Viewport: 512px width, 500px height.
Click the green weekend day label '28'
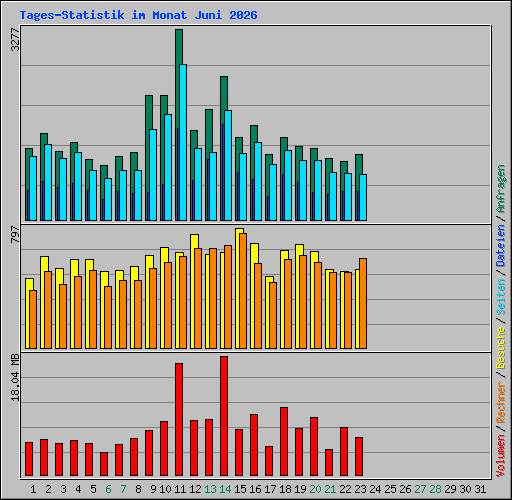pyautogui.click(x=435, y=489)
